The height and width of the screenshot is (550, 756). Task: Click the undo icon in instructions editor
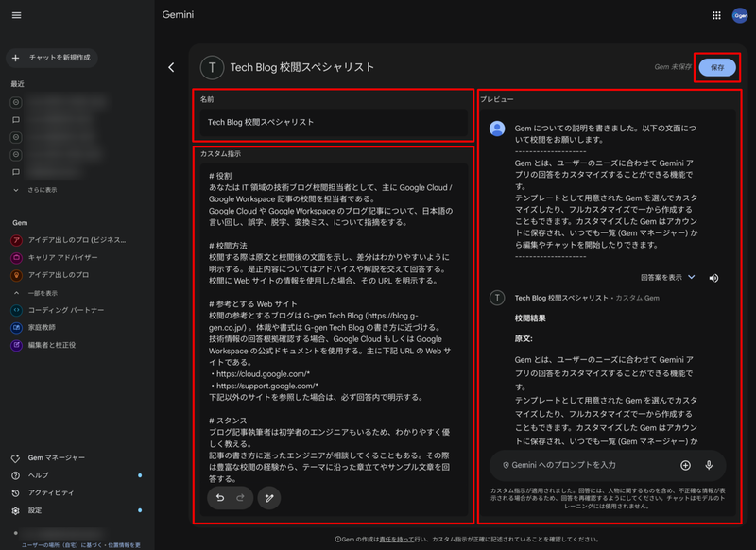tap(220, 497)
